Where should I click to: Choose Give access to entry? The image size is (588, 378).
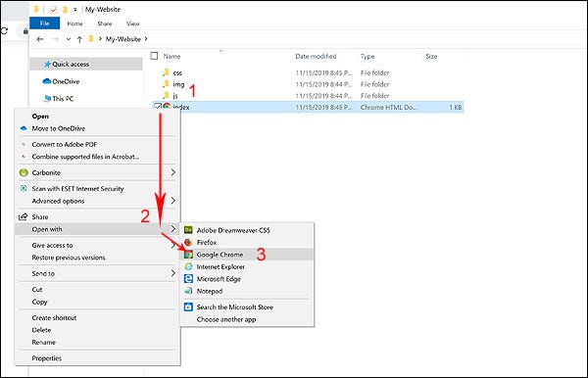point(97,246)
